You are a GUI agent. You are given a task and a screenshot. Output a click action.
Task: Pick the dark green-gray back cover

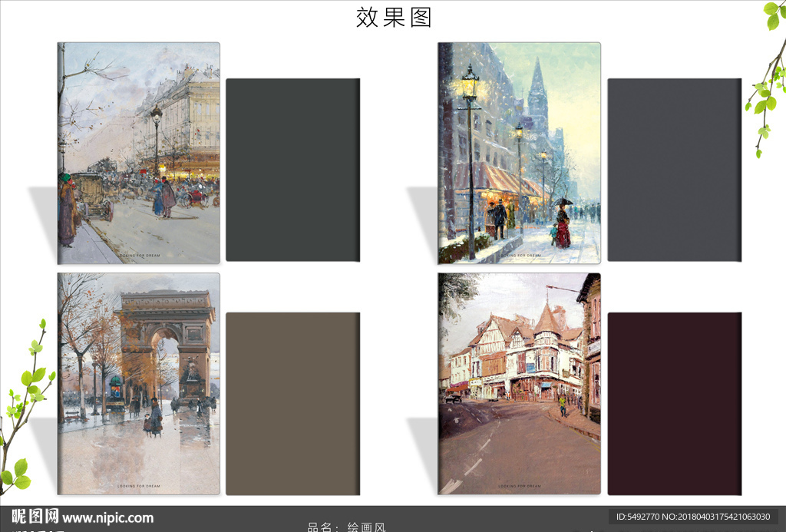click(x=292, y=170)
